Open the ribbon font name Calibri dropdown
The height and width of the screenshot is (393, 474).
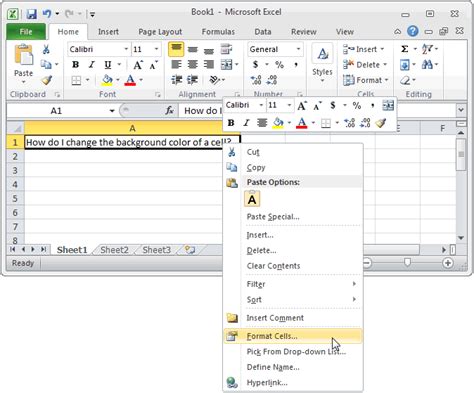tap(126, 49)
